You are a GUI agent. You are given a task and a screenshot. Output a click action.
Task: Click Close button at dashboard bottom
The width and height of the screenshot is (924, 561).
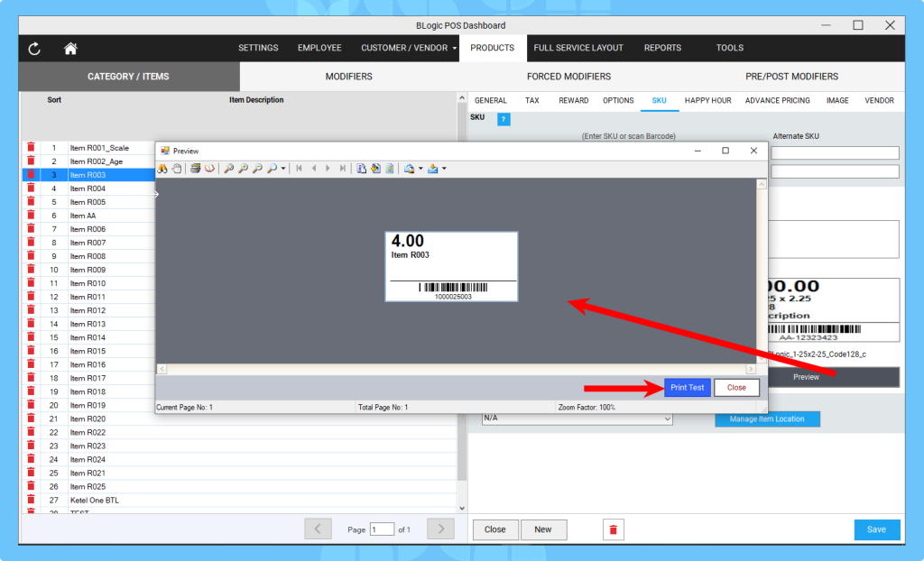pyautogui.click(x=495, y=529)
